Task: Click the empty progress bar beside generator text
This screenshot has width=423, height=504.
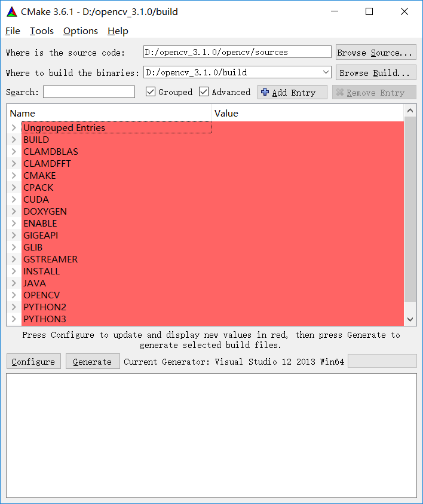Action: tap(382, 361)
